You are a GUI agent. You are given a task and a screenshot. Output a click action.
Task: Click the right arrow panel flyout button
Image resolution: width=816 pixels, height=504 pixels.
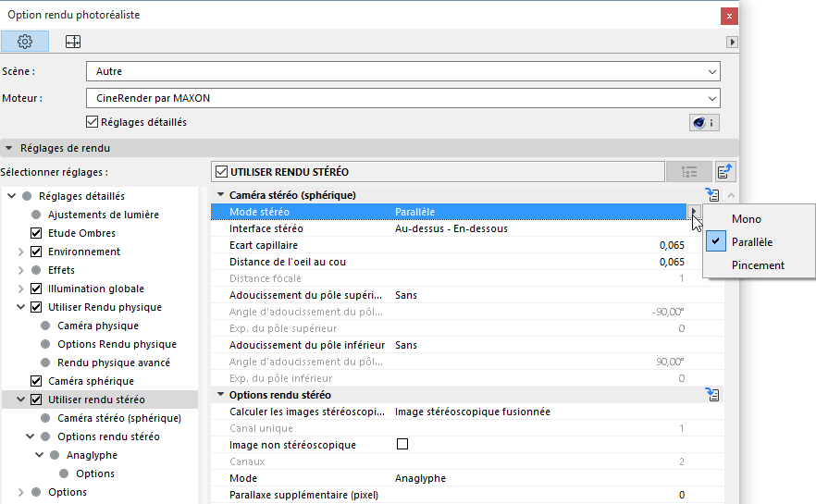tap(732, 43)
